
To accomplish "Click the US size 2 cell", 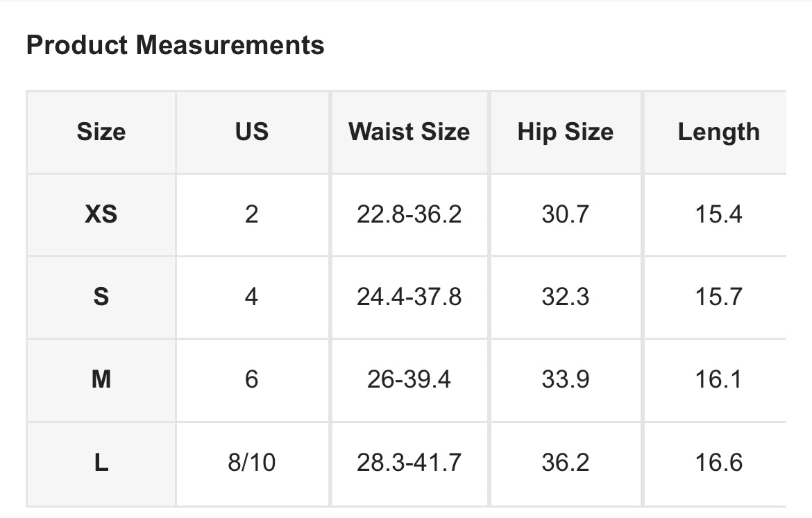I will pyautogui.click(x=252, y=214).
